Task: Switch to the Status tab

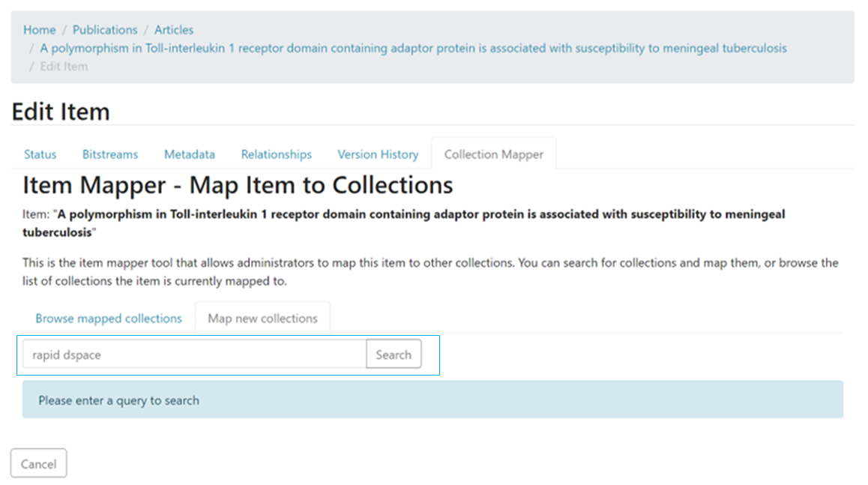Action: click(x=40, y=154)
